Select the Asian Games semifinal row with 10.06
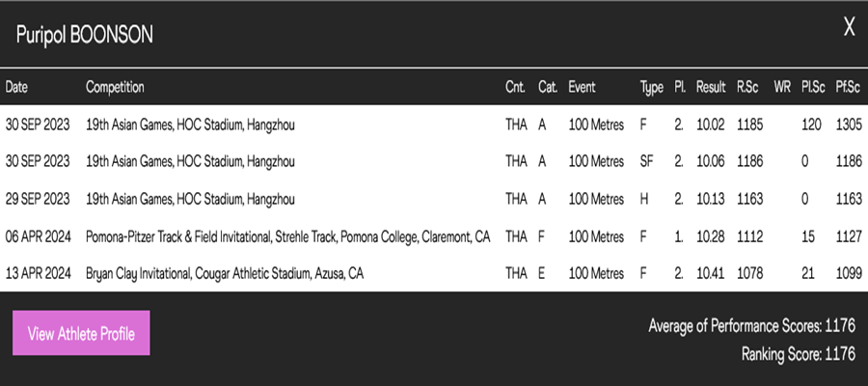The height and width of the screenshot is (386, 868). click(434, 161)
